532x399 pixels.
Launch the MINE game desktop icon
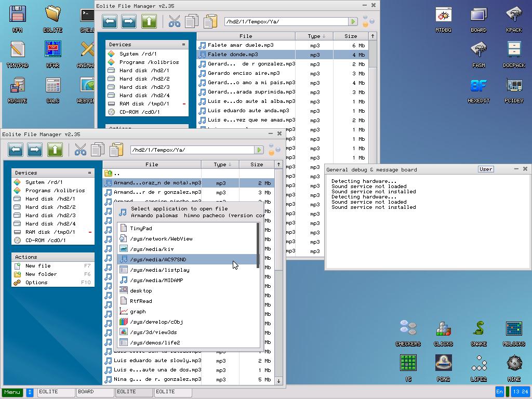[x=513, y=368]
